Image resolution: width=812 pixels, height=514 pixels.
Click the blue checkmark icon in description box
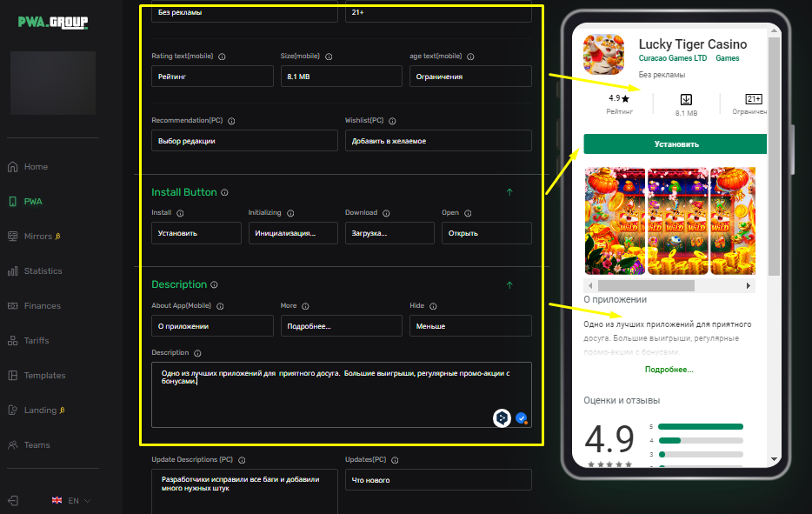tap(522, 417)
